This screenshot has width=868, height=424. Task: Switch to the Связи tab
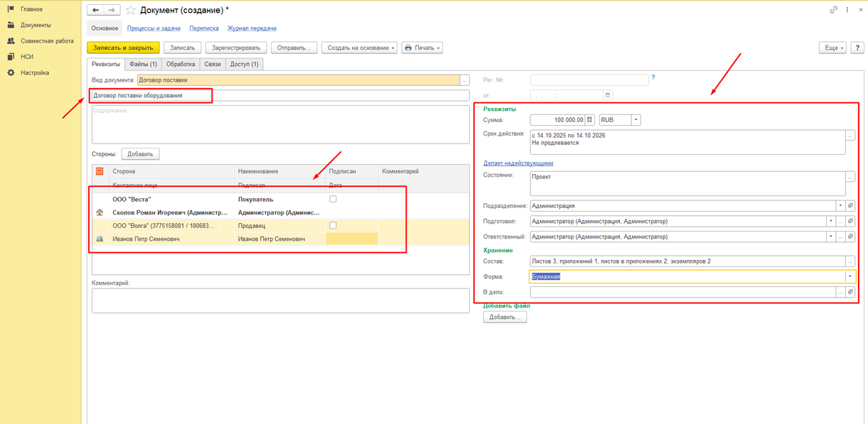pos(213,64)
